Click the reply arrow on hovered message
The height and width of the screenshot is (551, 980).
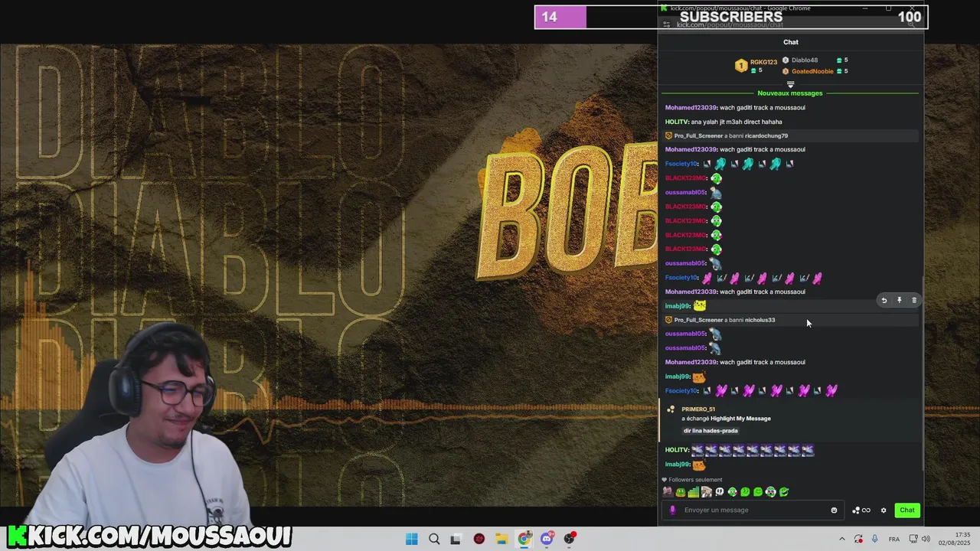(884, 301)
